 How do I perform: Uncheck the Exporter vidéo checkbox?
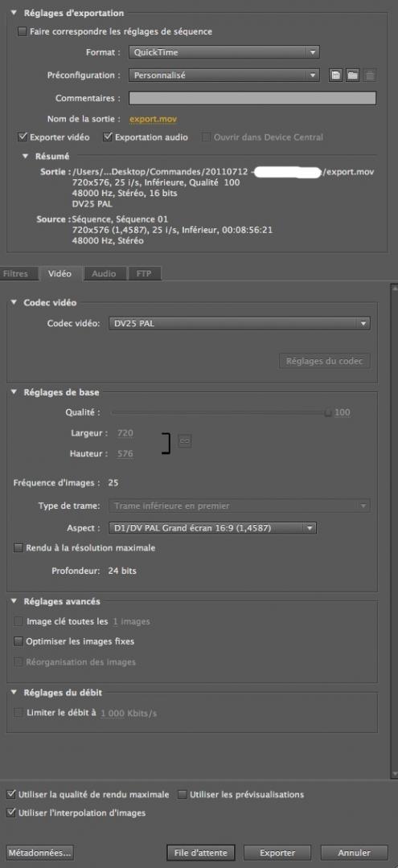[23, 137]
